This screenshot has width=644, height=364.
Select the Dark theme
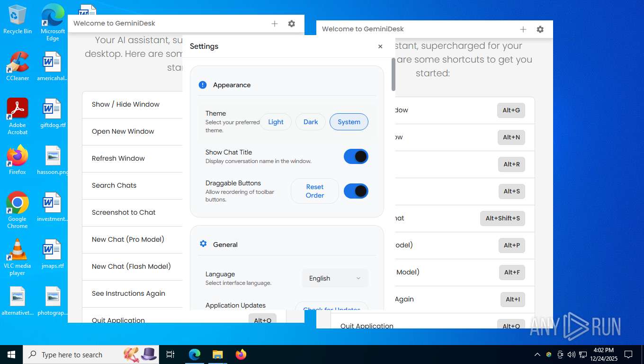point(311,122)
